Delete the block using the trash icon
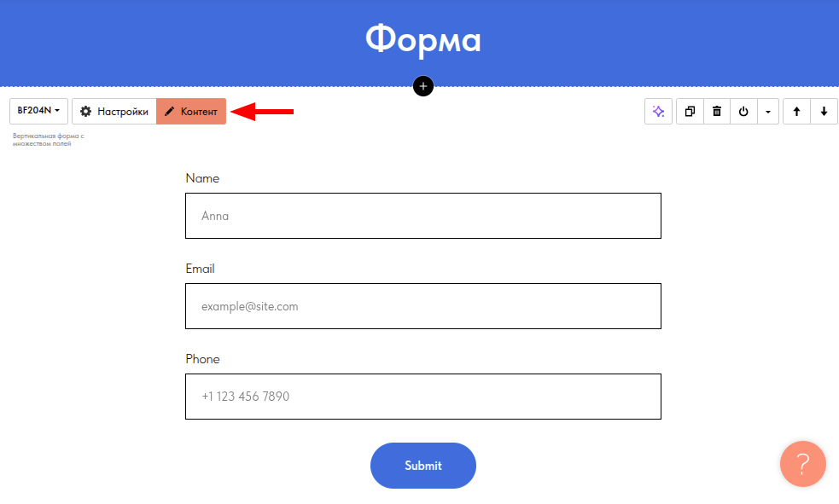 coord(717,112)
